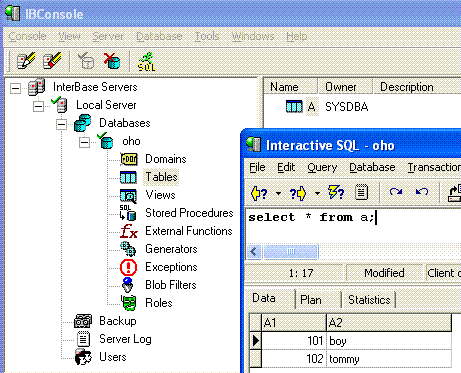Image resolution: width=461 pixels, height=373 pixels.
Task: Select table A in the list
Action: (311, 107)
